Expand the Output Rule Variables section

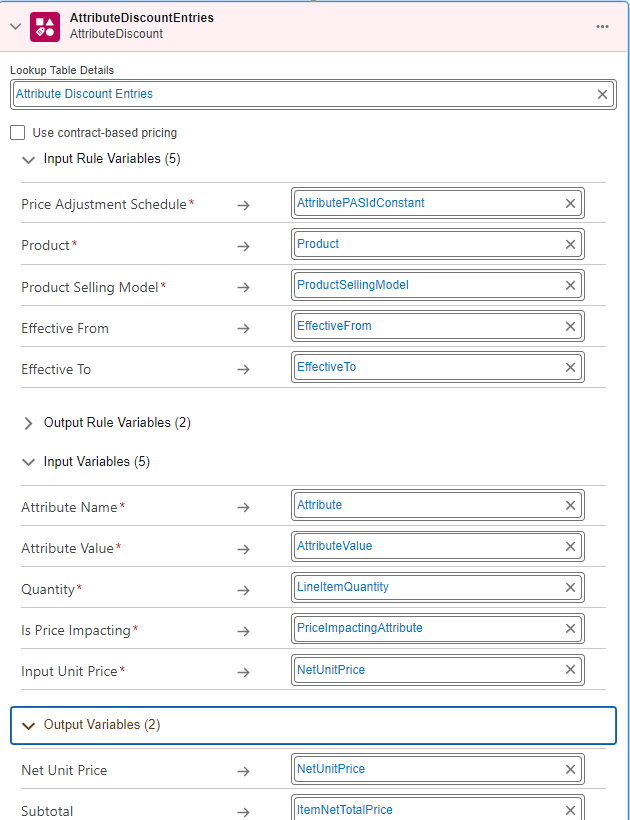click(28, 423)
